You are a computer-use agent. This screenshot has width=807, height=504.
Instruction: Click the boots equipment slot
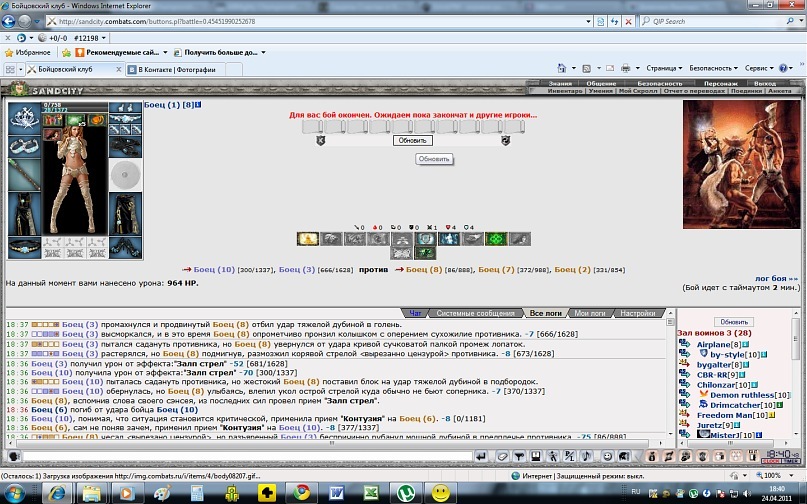tap(125, 248)
